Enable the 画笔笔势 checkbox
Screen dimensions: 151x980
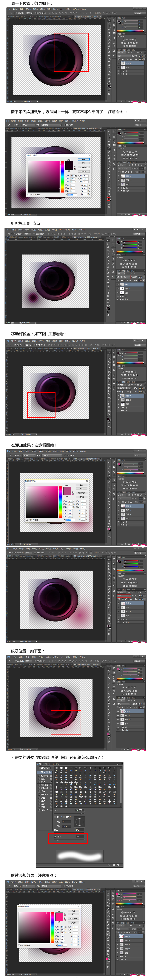pos(39,794)
